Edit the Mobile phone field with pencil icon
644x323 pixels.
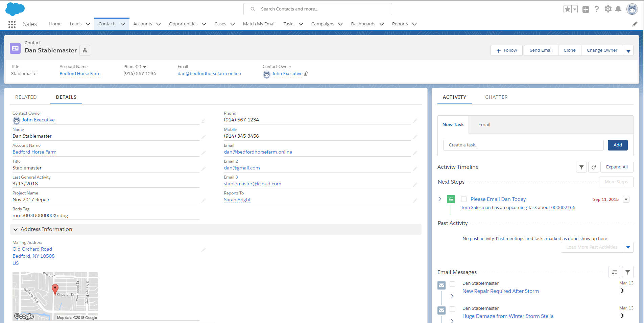coord(415,137)
